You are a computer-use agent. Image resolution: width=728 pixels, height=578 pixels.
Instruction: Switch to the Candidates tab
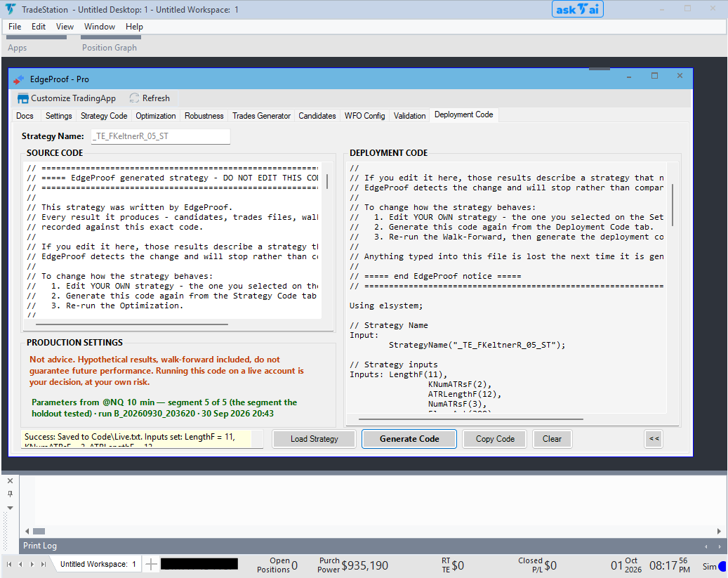(x=317, y=116)
